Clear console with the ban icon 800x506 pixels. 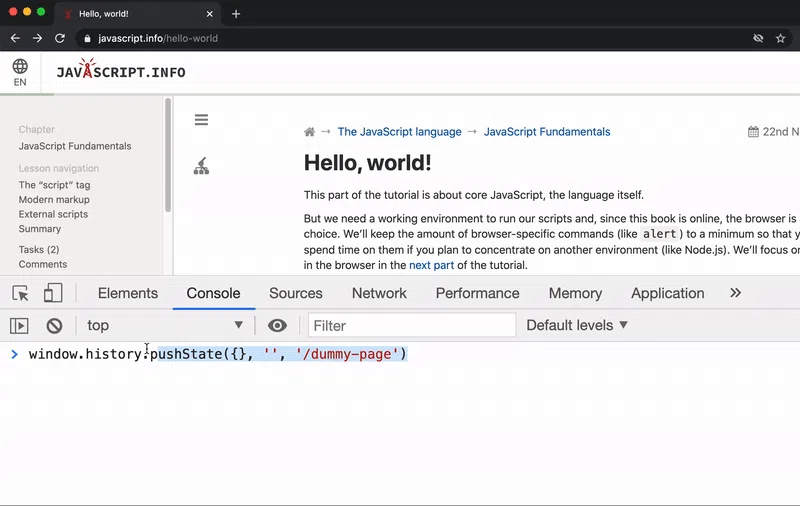click(54, 325)
